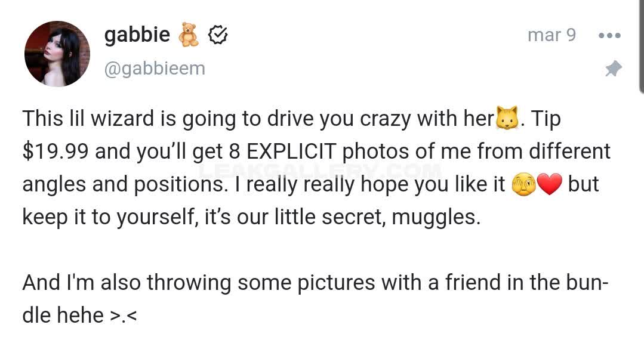The width and height of the screenshot is (644, 340).
Task: Click the >.< emoticon at post end
Action: (x=124, y=316)
